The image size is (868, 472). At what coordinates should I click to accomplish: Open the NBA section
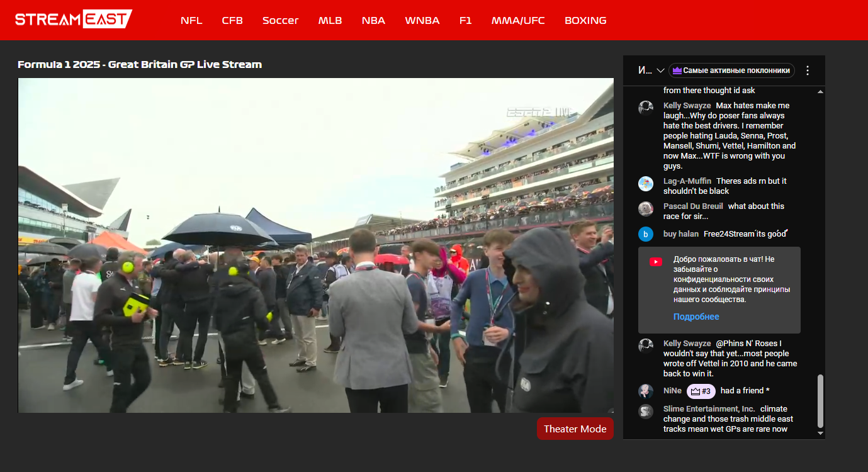click(373, 20)
